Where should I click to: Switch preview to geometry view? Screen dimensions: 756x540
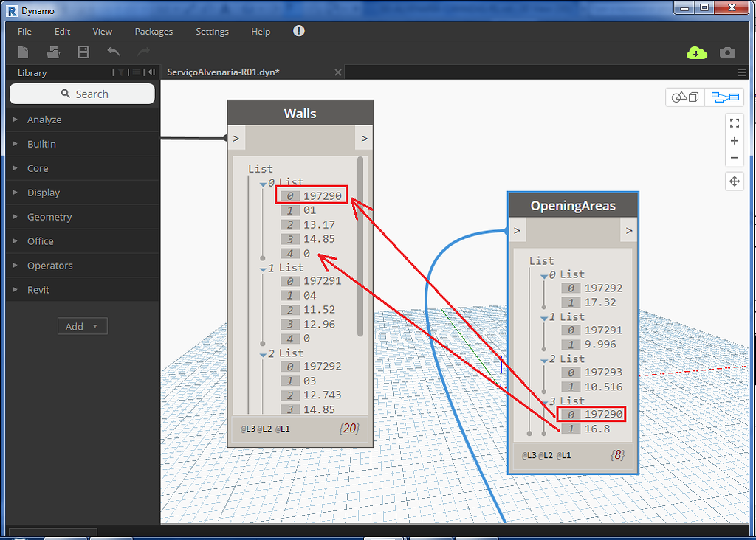684,97
